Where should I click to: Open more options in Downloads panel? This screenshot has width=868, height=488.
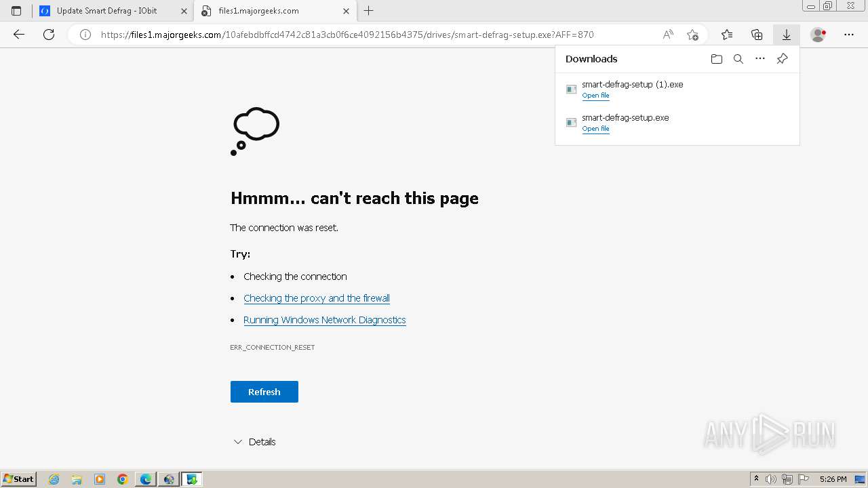pyautogui.click(x=760, y=59)
